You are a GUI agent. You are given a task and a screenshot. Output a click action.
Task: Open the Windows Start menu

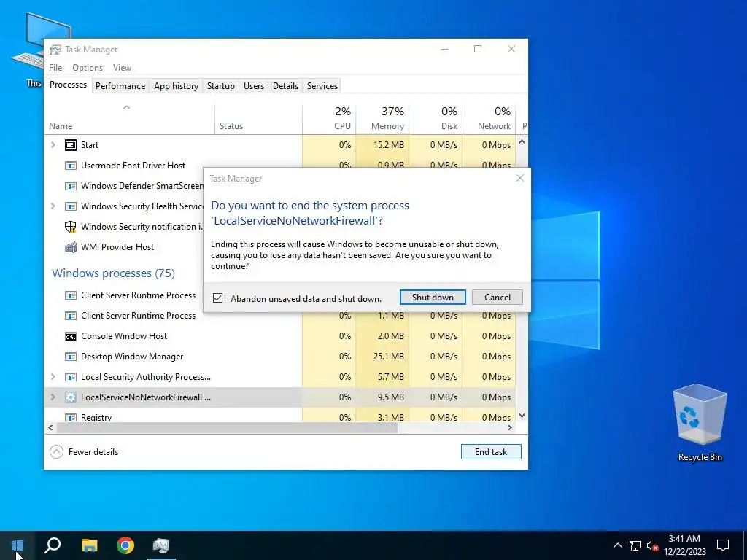[x=18, y=545]
